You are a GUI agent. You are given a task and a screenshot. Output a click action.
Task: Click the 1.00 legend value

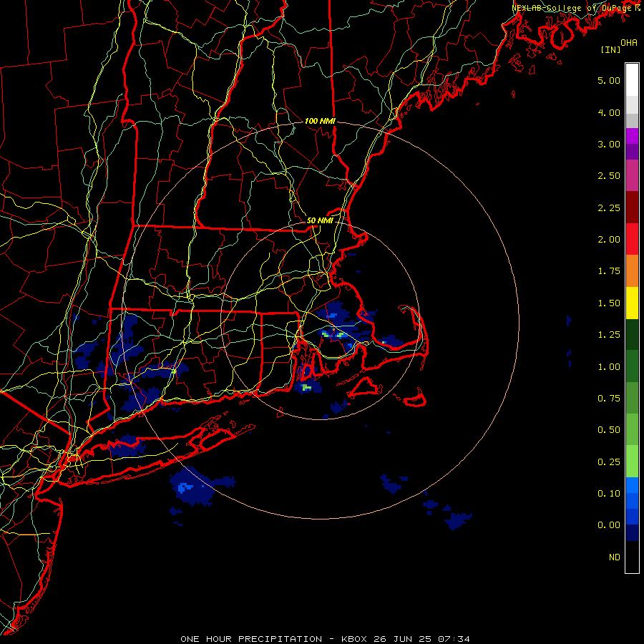pyautogui.click(x=609, y=367)
